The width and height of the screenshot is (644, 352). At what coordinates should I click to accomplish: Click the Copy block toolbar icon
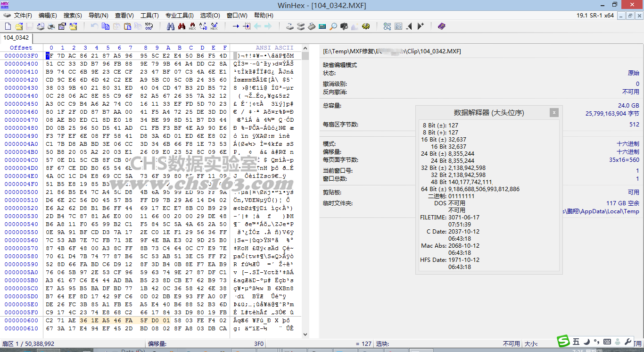105,26
